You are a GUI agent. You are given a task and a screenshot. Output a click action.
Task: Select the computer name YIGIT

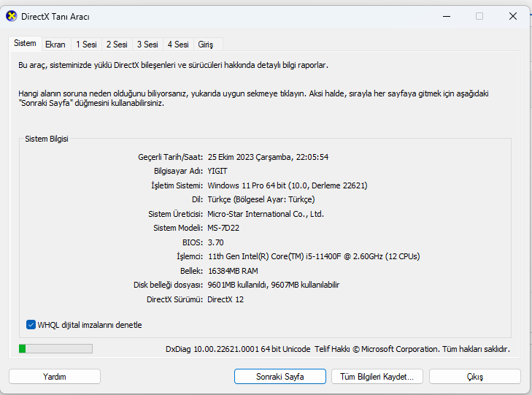point(217,171)
